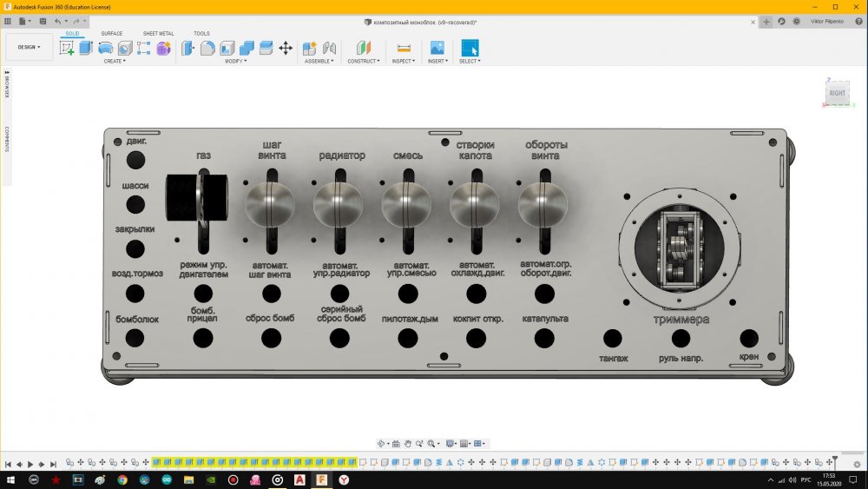Select the Extrude tool
This screenshot has height=489, width=868.
tap(86, 48)
